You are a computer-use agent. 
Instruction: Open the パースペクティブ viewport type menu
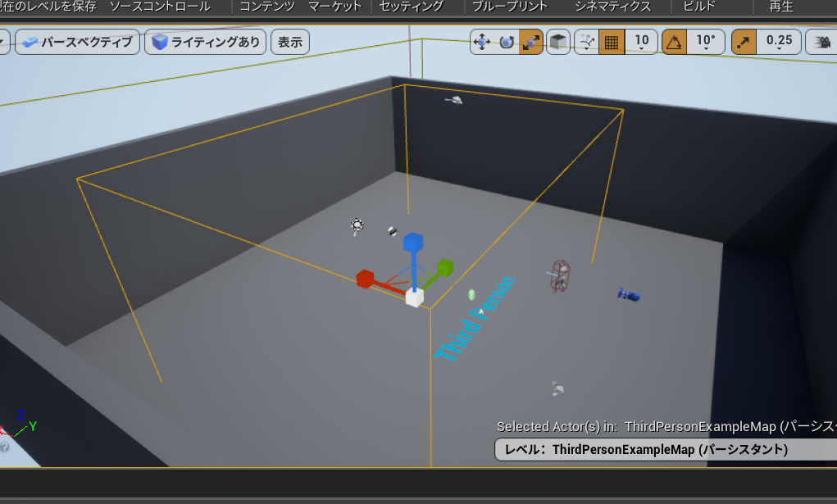(x=77, y=42)
